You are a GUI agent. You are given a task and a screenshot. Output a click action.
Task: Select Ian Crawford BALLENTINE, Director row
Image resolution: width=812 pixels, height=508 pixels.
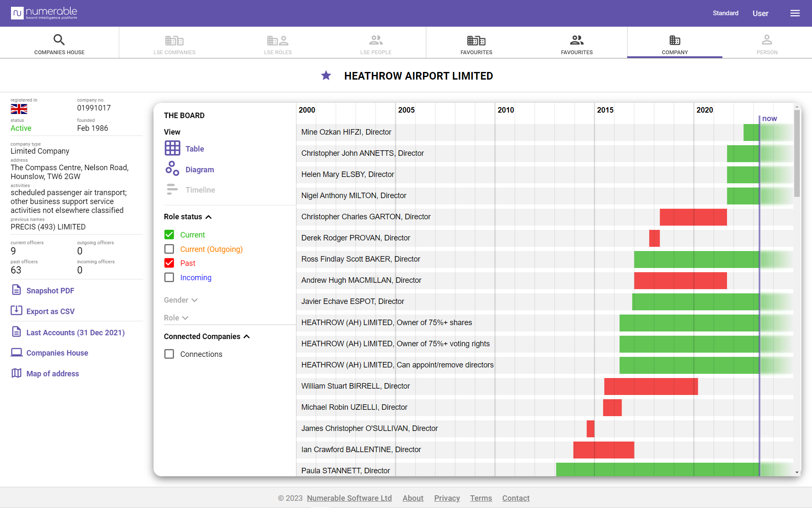point(545,450)
